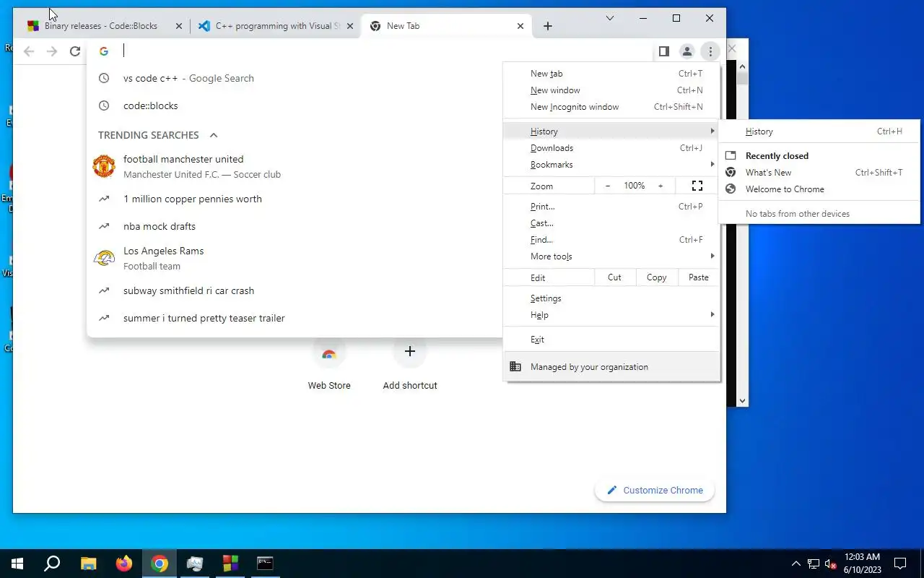Open the Command Prompt taskbar icon
Screen dimensions: 924x578
(265, 564)
